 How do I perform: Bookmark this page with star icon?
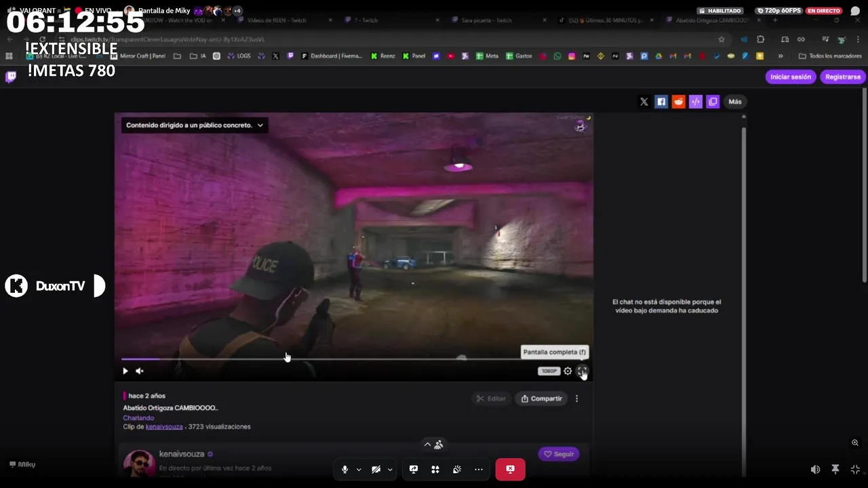[x=722, y=39]
